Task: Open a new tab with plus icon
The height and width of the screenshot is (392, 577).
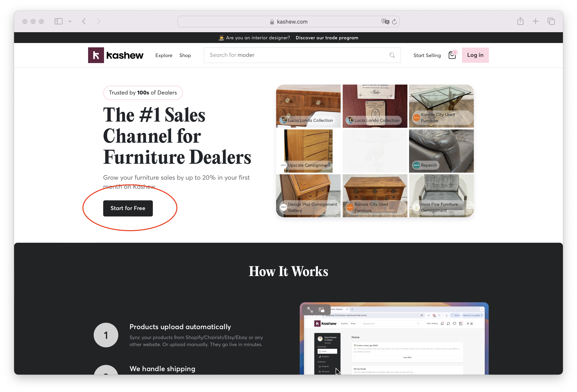Action: point(536,21)
